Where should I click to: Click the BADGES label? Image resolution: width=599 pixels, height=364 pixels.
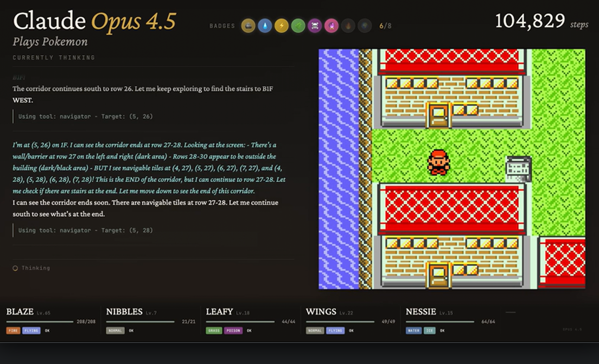click(x=222, y=26)
